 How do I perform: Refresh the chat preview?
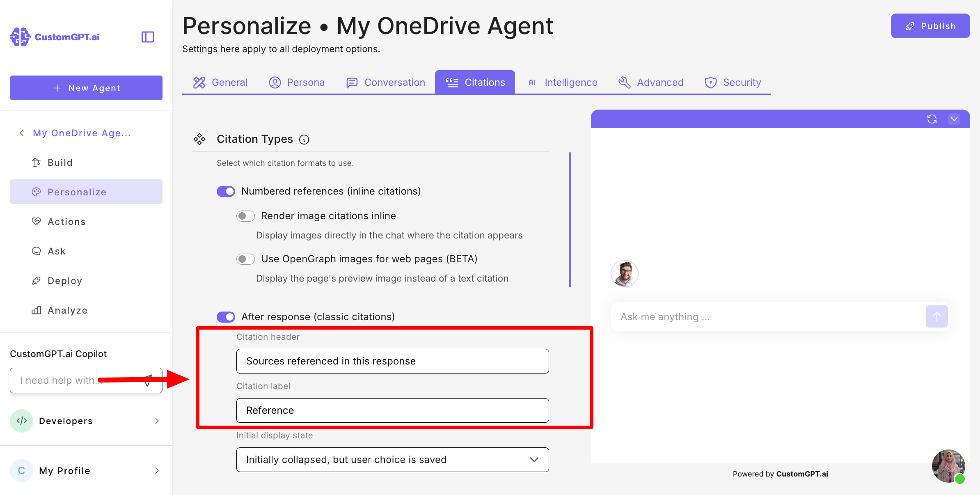click(x=932, y=119)
